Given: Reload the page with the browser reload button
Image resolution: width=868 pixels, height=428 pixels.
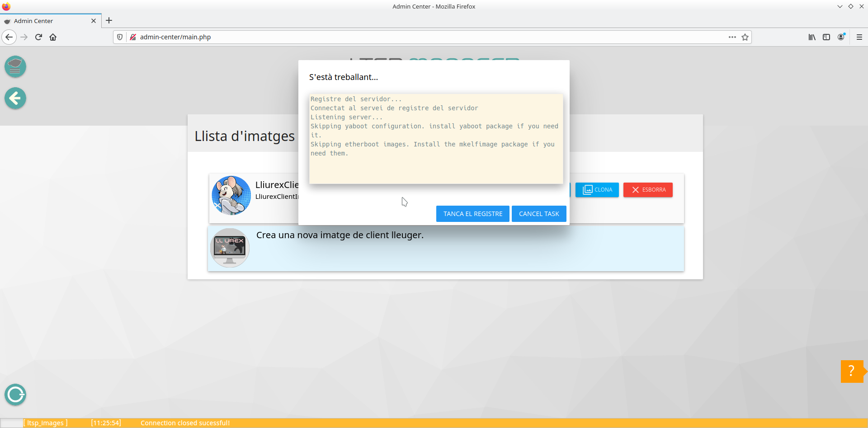Looking at the screenshot, I should click(38, 37).
